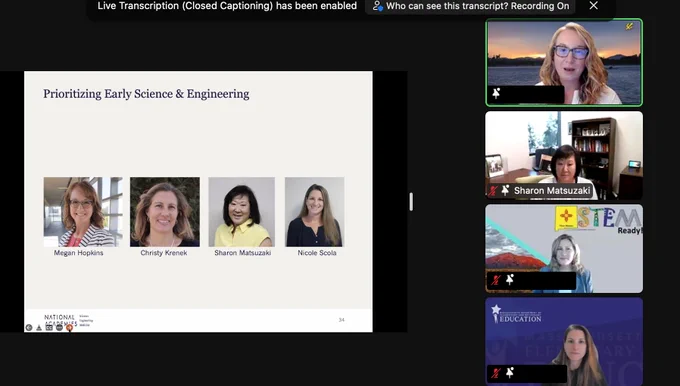Click pin icon on top speaker video tile
The width and height of the screenshot is (680, 386).
[496, 93]
